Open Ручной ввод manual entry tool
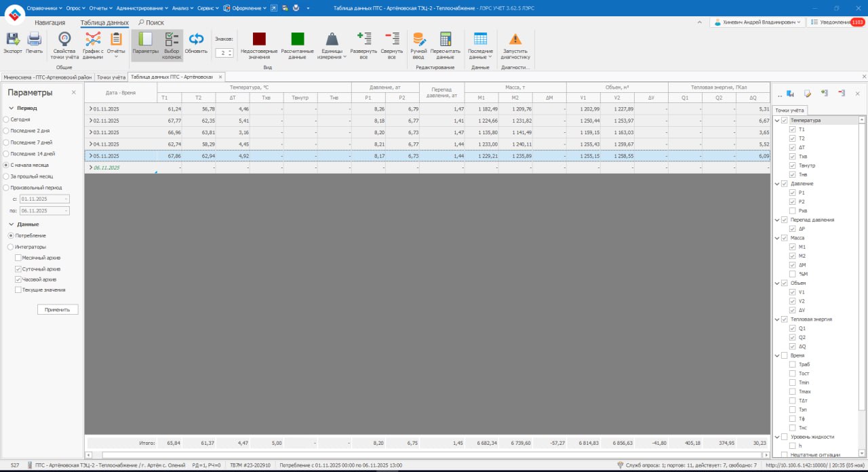This screenshot has height=472, width=868. [x=418, y=39]
